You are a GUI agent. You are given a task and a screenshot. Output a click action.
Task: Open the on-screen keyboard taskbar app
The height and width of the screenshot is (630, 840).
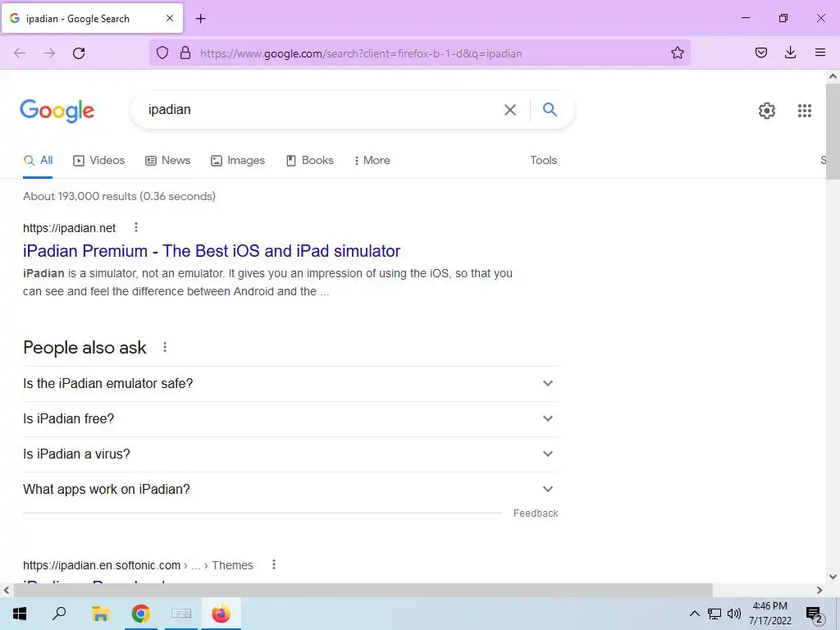click(181, 614)
